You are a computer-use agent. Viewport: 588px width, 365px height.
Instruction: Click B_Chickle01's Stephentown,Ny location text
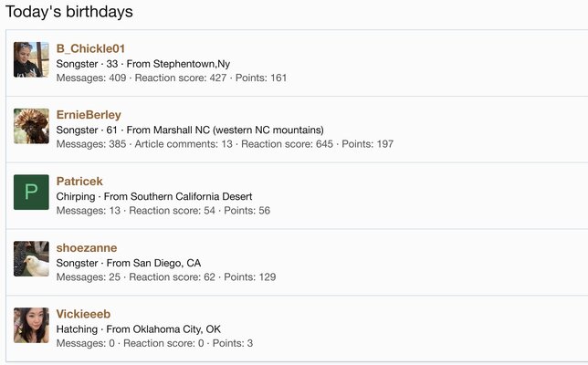(192, 64)
